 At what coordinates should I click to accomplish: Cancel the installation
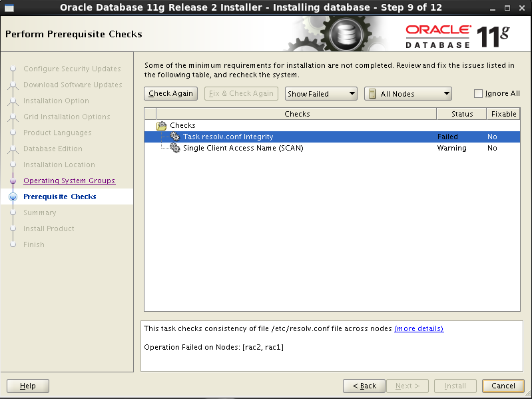[503, 386]
